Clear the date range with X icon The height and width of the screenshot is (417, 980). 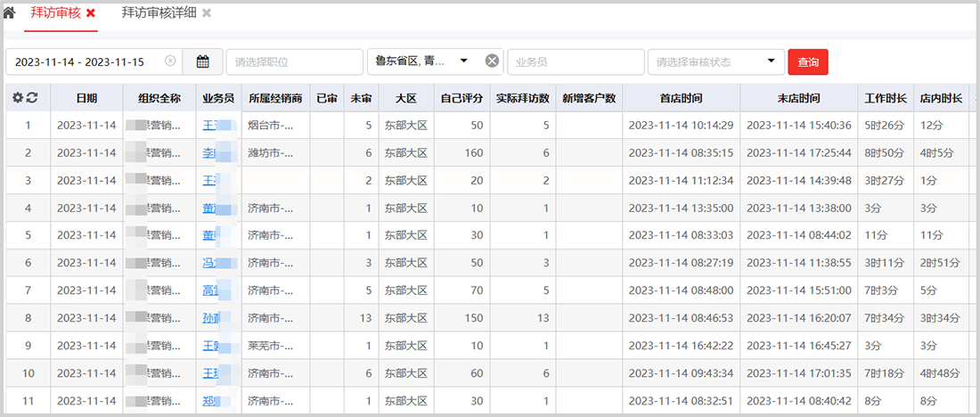(x=170, y=61)
